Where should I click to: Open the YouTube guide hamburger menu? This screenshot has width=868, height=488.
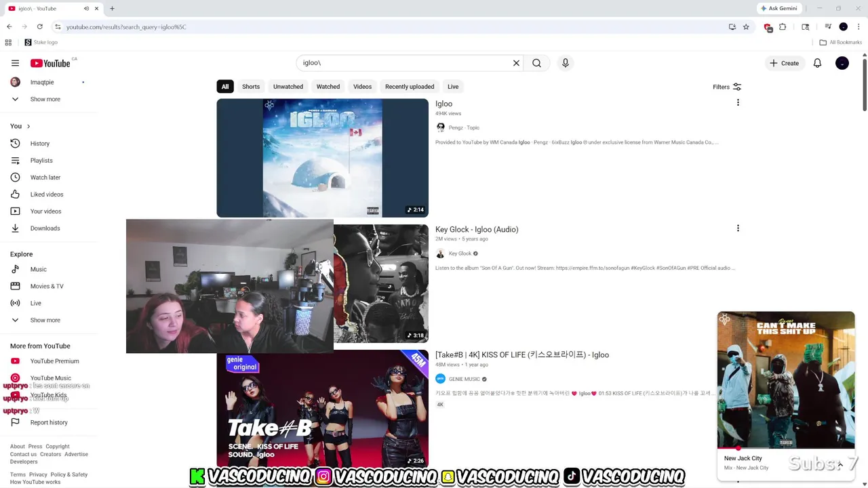(15, 63)
